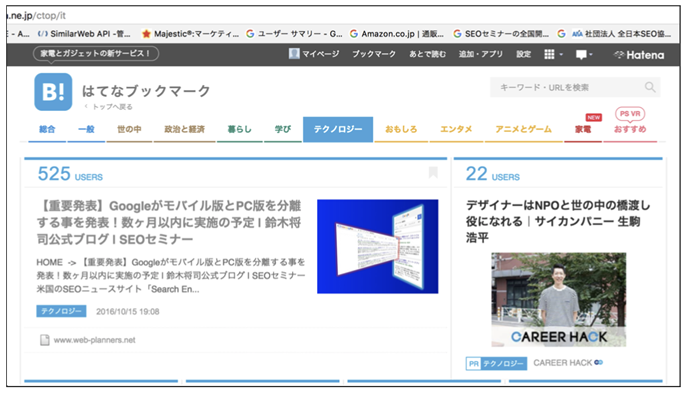Screen dimensions: 689x398
Task: Select the アニメとゲーム category tab
Action: (523, 129)
